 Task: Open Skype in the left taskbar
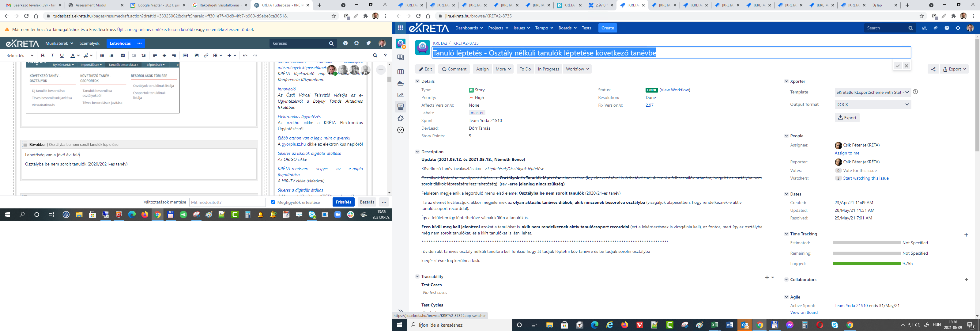tap(312, 215)
